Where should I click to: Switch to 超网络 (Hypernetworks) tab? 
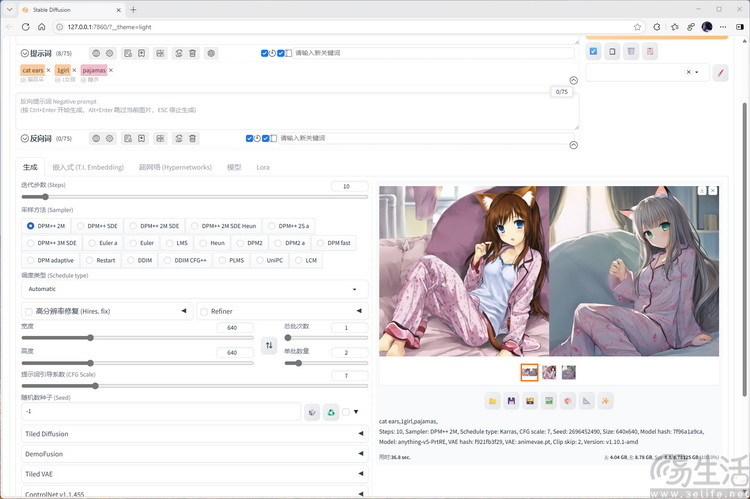point(175,167)
